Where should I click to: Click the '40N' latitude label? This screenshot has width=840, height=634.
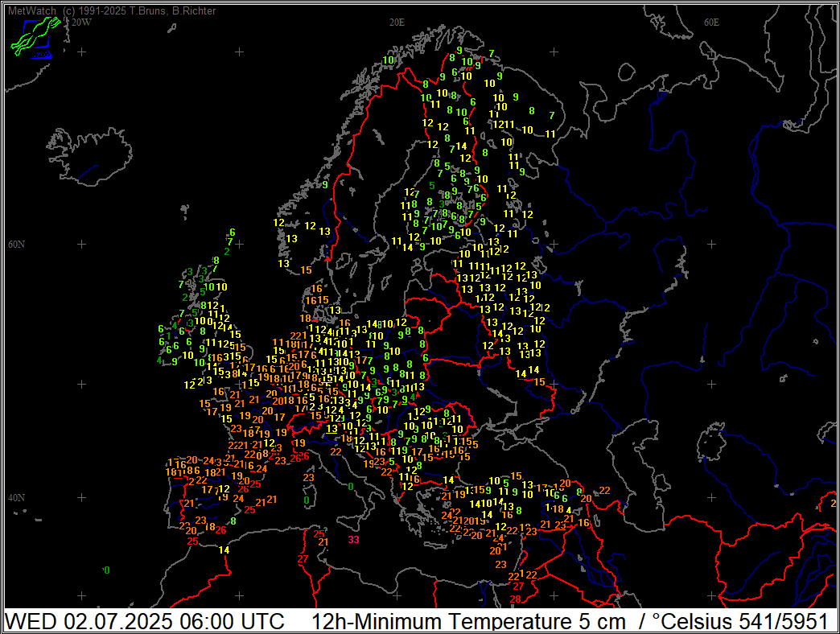click(x=16, y=497)
